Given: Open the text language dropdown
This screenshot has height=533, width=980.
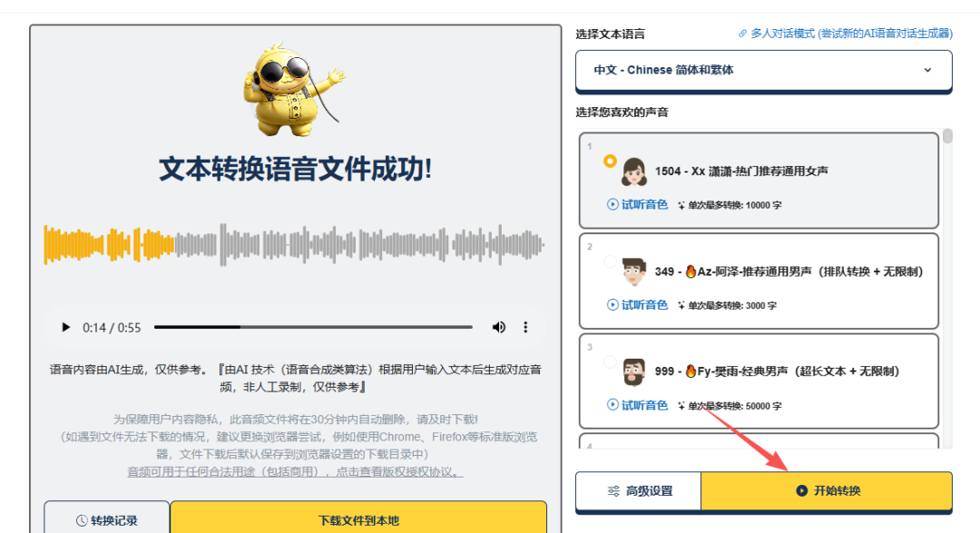Looking at the screenshot, I should pos(764,70).
